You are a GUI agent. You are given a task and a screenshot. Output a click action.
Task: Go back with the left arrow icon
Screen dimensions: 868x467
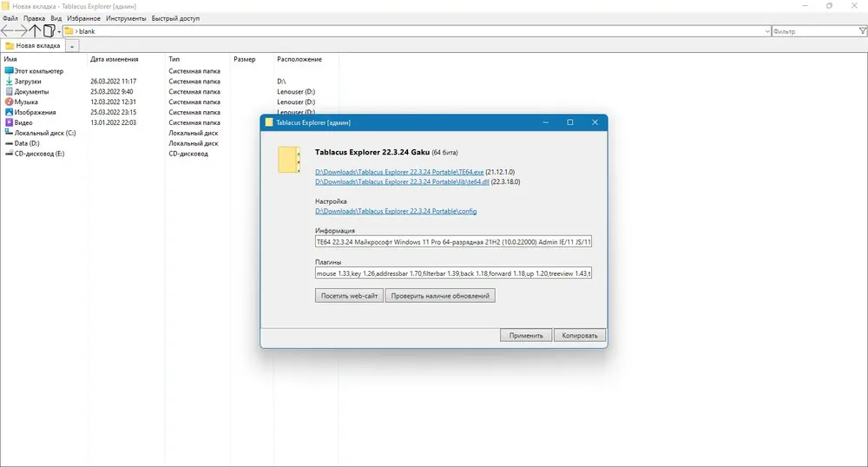click(7, 31)
